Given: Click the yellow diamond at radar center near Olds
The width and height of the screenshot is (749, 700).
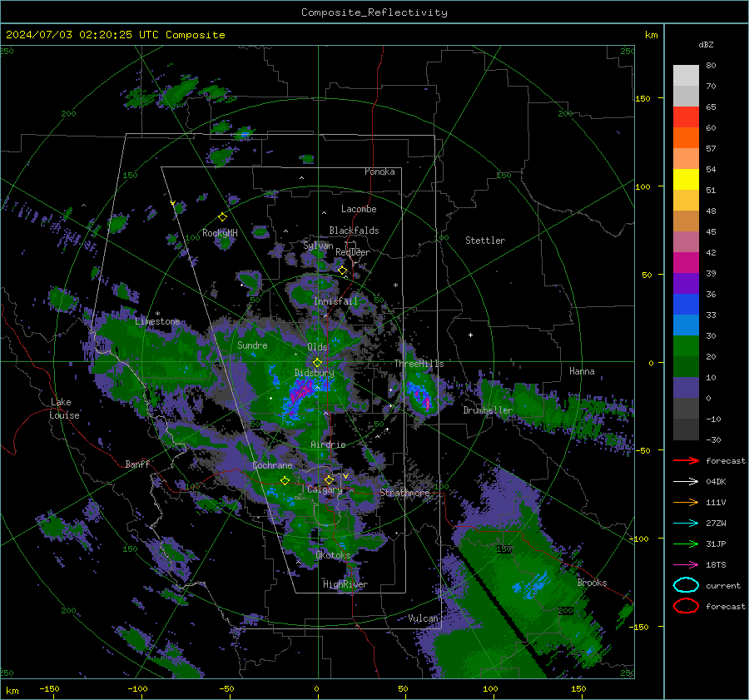Looking at the screenshot, I should pos(317,363).
